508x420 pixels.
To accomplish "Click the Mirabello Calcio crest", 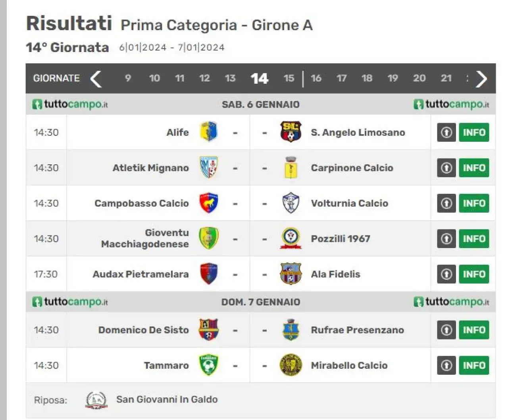I will pyautogui.click(x=291, y=365).
